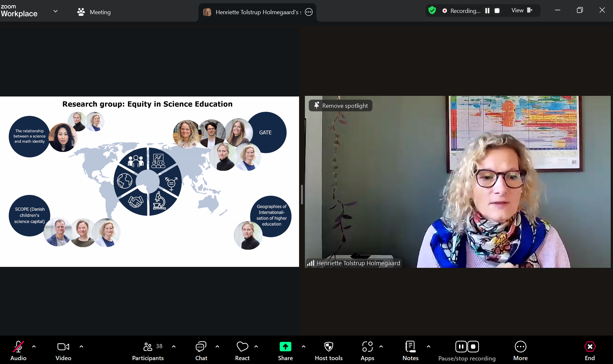End the meeting

590,350
